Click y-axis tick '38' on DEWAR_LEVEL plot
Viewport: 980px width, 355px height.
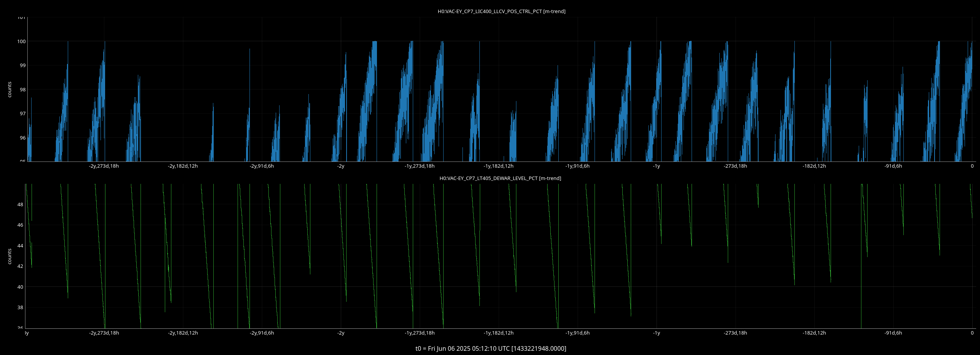(x=20, y=308)
